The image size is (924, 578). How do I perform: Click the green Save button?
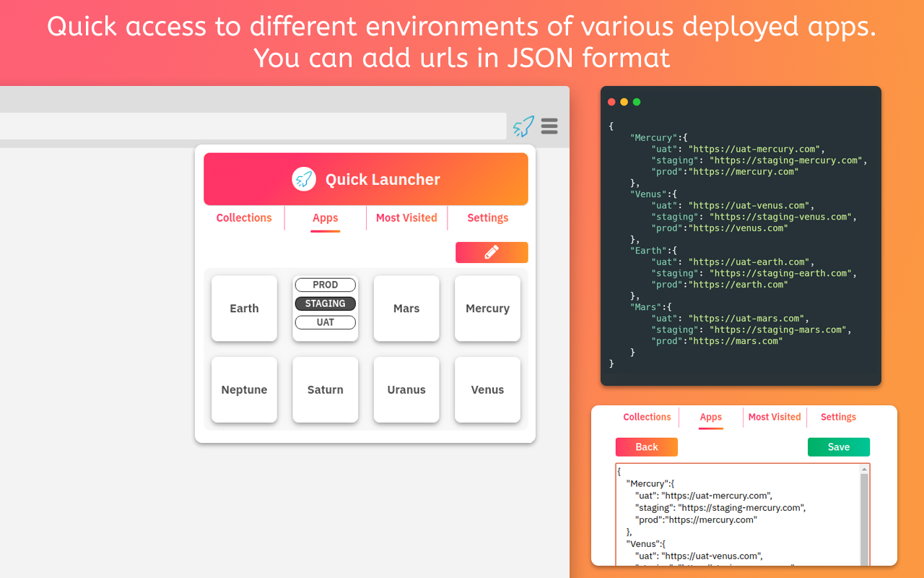(839, 447)
